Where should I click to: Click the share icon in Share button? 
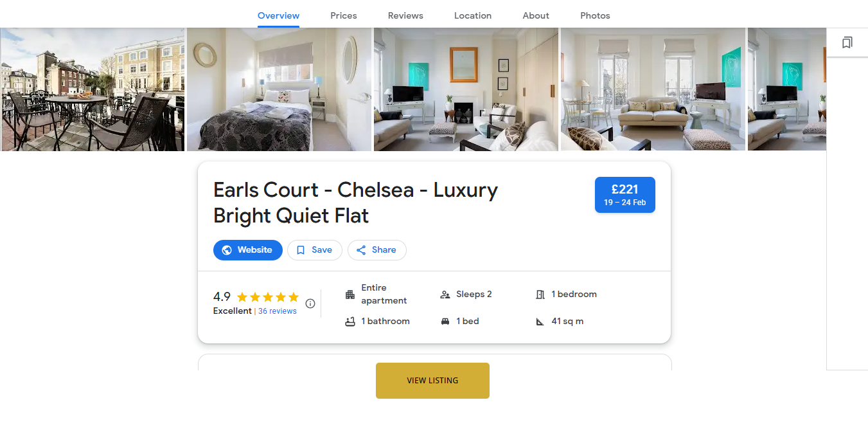click(x=361, y=250)
